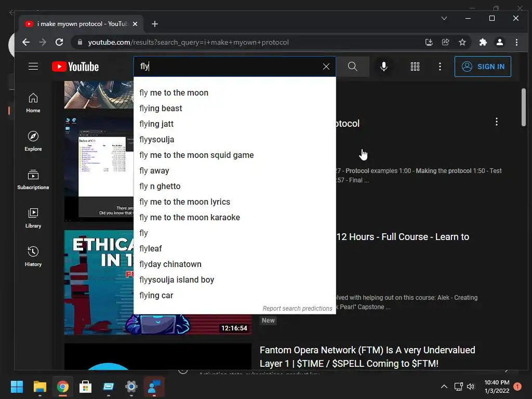Open Settings gear in taskbar
The width and height of the screenshot is (532, 399).
(x=131, y=387)
